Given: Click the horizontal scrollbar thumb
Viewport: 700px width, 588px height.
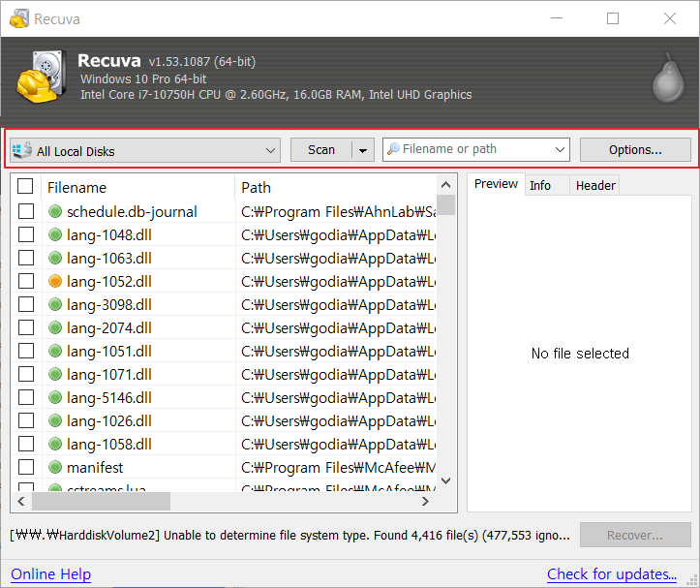Looking at the screenshot, I should coord(101,502).
